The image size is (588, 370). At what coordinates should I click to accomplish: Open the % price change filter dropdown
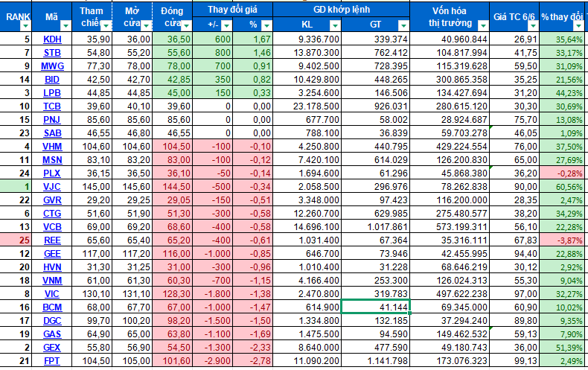tap(266, 25)
